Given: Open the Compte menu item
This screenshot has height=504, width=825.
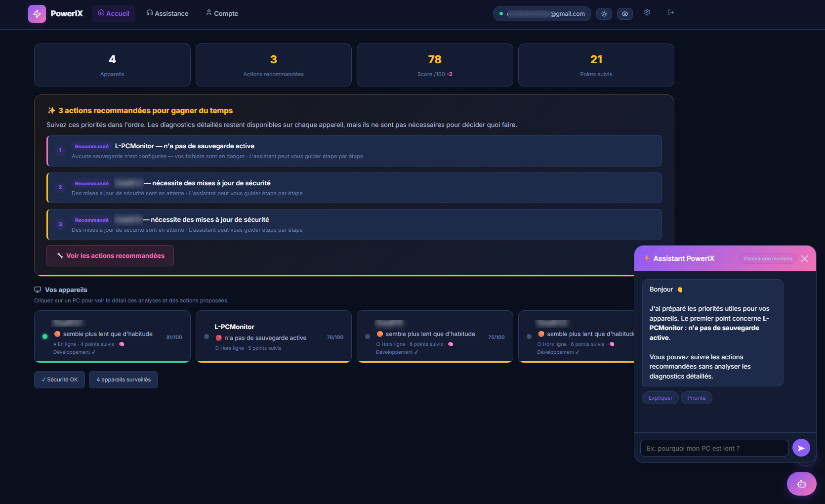Looking at the screenshot, I should [x=222, y=13].
